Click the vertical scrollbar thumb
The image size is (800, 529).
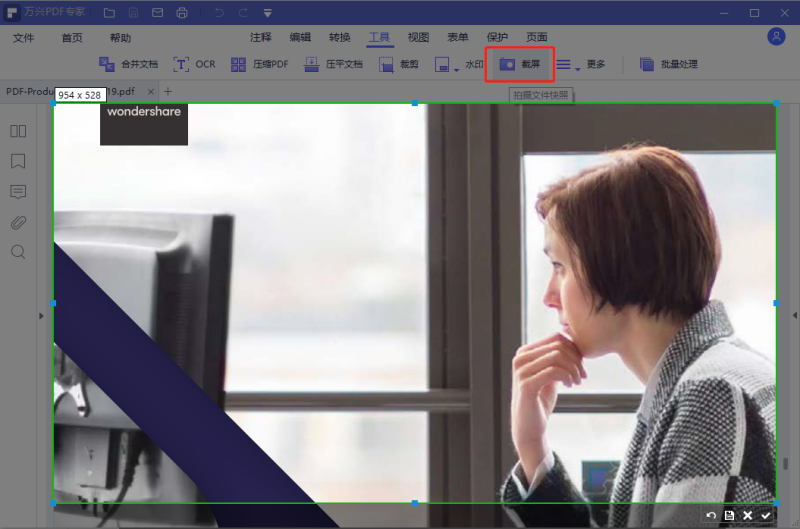point(785,464)
